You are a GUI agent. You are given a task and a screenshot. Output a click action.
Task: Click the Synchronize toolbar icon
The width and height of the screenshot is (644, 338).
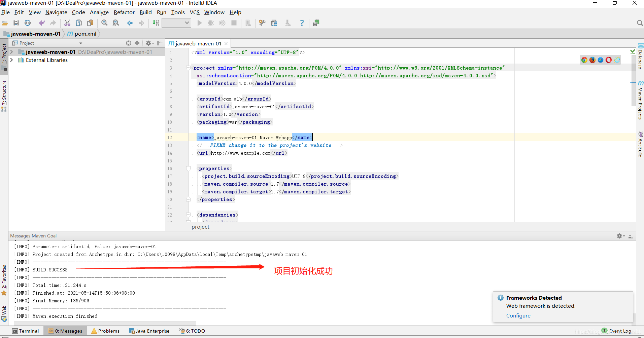click(x=28, y=23)
